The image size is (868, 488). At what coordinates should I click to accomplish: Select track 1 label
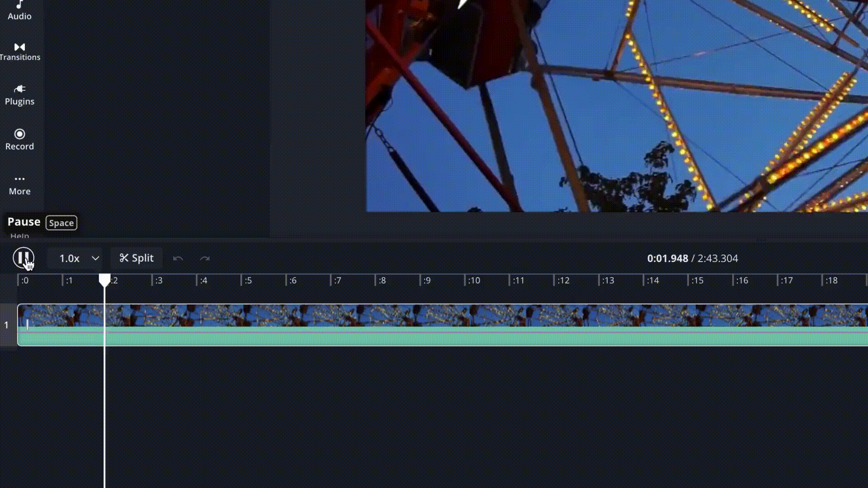click(6, 325)
